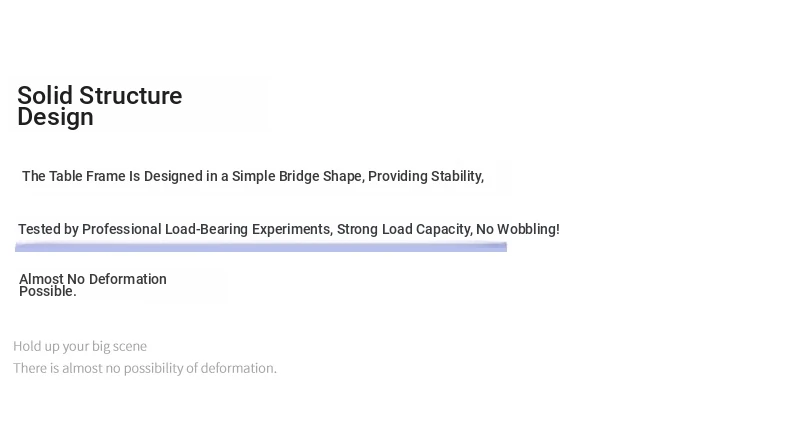The width and height of the screenshot is (790, 422).
Task: Click "There is almost no possibility of deformation."
Action: (145, 368)
